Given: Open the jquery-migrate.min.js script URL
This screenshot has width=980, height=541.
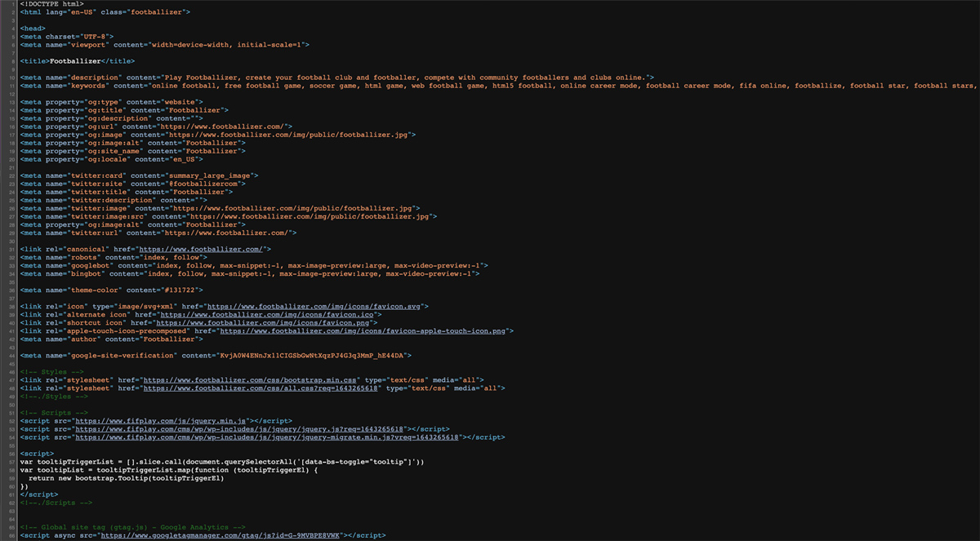Looking at the screenshot, I should (x=267, y=437).
